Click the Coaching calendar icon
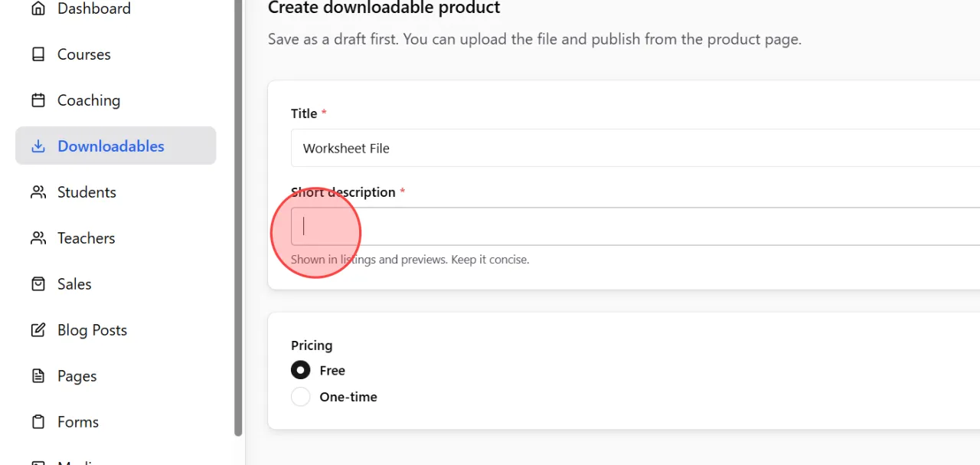980x465 pixels. coord(38,100)
